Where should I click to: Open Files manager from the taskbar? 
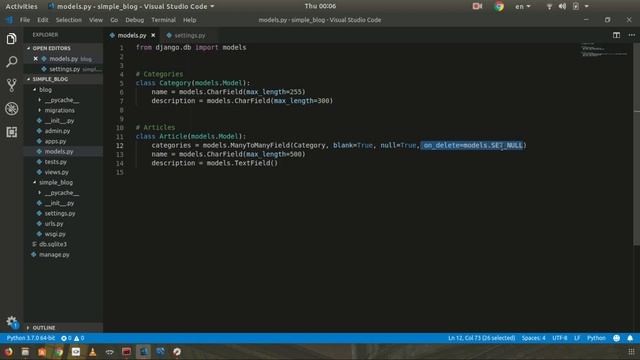tap(25, 351)
